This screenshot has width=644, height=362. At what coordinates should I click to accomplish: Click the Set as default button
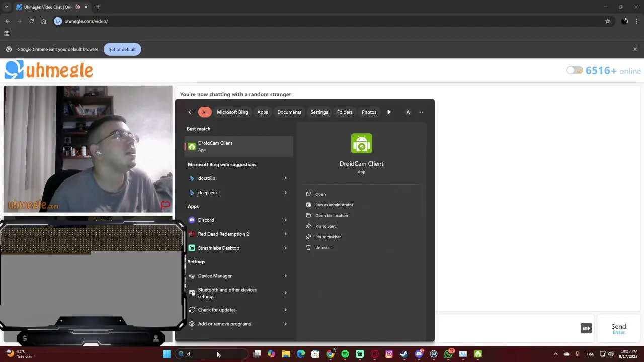point(122,49)
